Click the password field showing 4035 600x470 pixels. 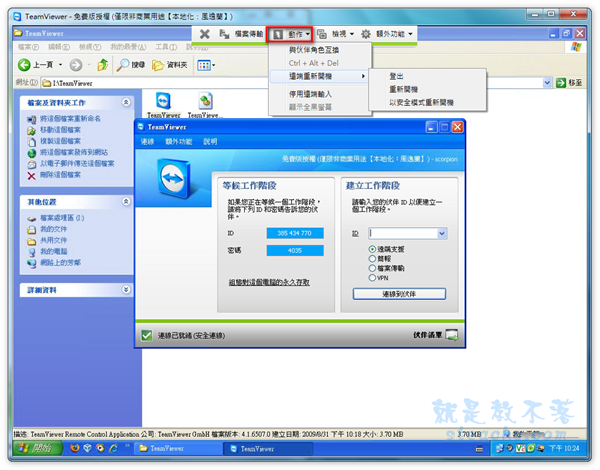[x=295, y=251]
